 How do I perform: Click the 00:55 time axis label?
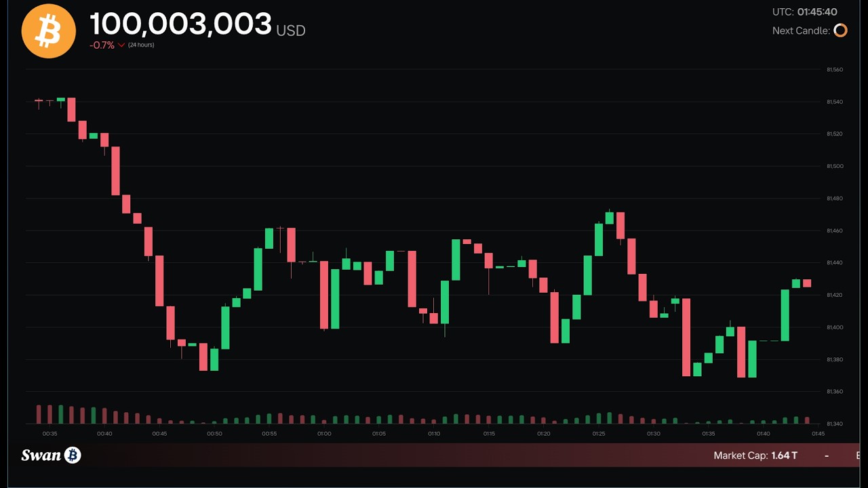coord(269,434)
